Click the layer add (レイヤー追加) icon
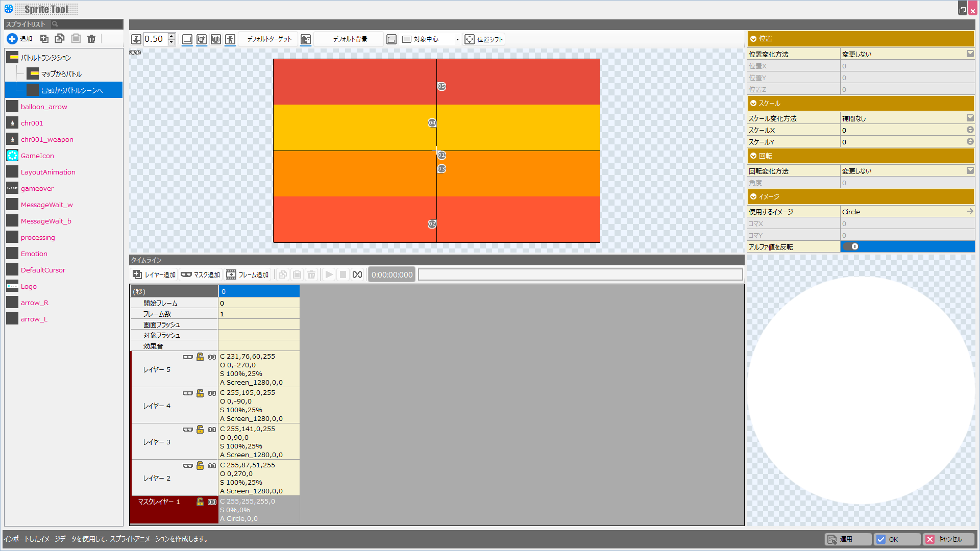 [x=137, y=275]
